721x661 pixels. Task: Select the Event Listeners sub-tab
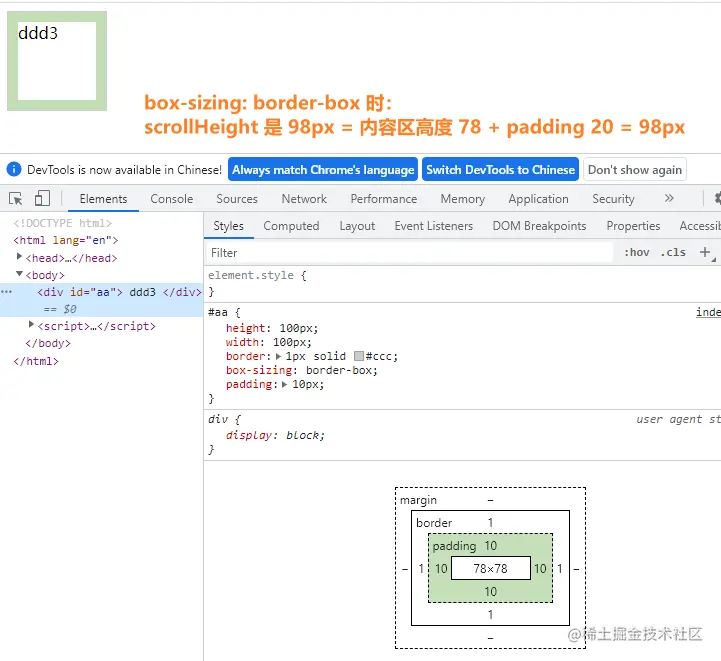click(434, 226)
